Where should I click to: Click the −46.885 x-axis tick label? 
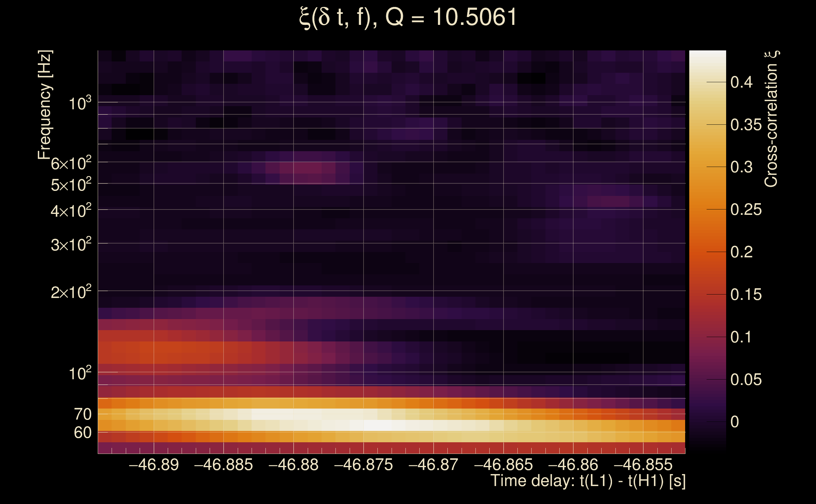pyautogui.click(x=224, y=465)
